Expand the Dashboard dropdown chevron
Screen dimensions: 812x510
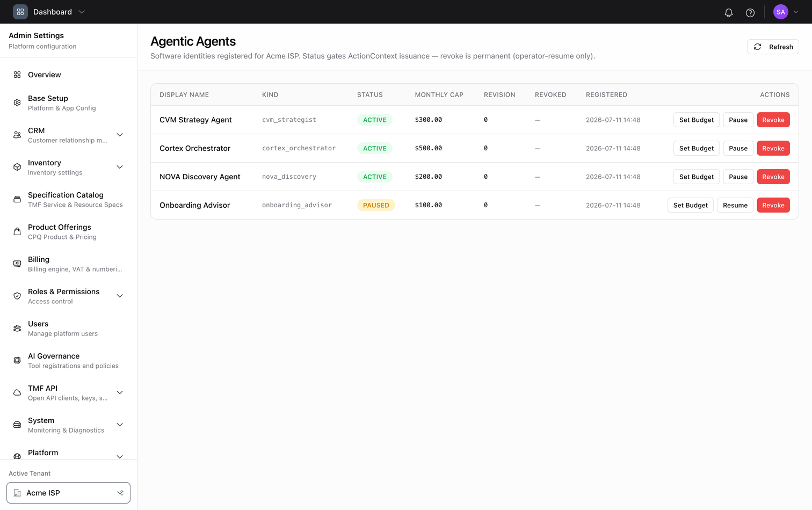[x=82, y=12]
